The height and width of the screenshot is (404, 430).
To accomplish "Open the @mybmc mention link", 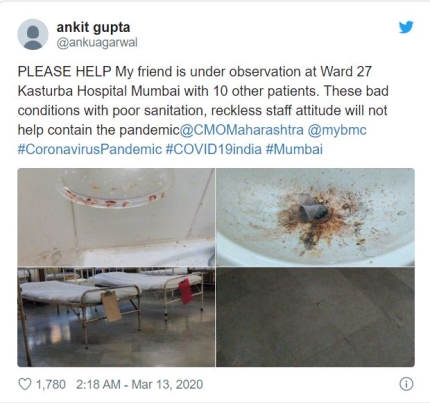I will coord(337,130).
